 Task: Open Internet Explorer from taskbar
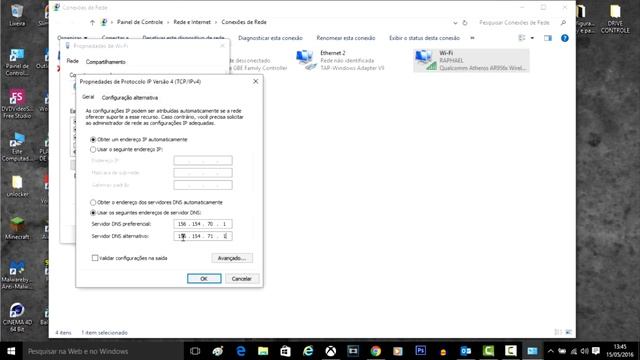click(x=308, y=351)
